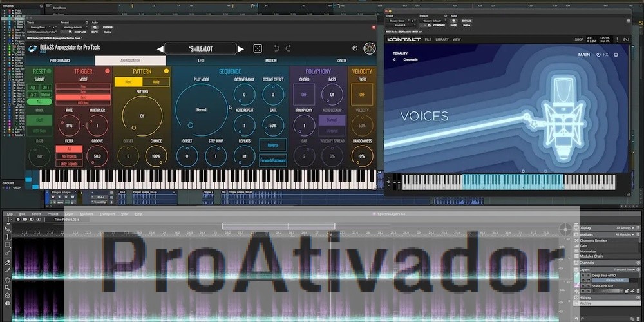
Task: Enable Reverse in the Sequence section
Action: 272,145
